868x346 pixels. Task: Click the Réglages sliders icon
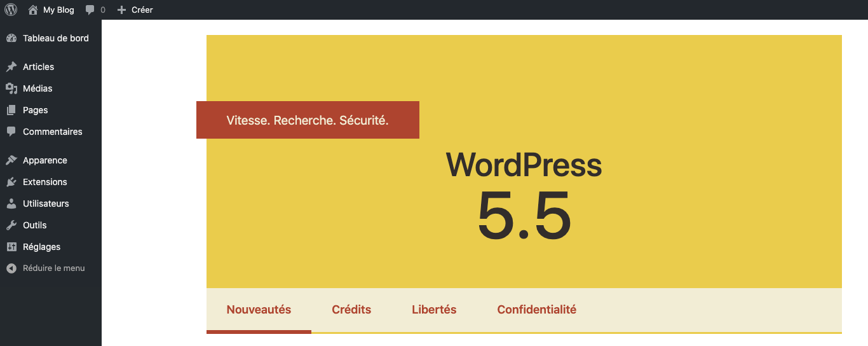(11, 247)
